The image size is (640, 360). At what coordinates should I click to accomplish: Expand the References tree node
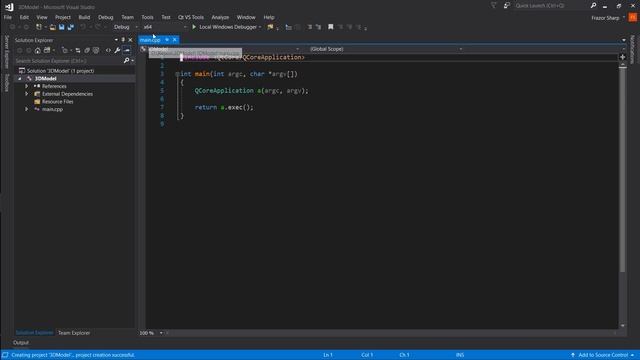27,86
